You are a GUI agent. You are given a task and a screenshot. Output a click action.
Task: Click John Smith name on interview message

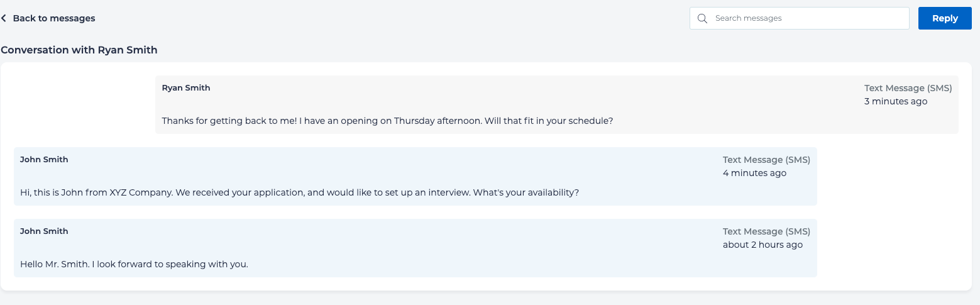coord(44,160)
